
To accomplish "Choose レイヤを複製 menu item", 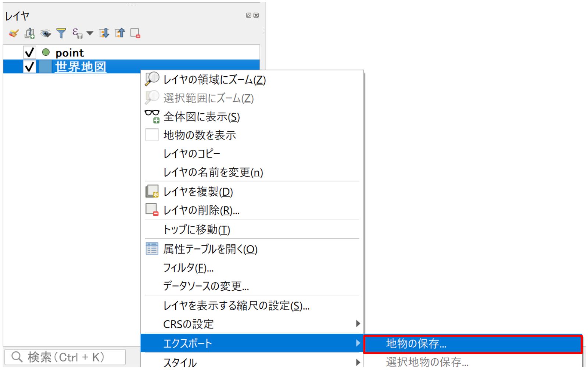I will [252, 192].
